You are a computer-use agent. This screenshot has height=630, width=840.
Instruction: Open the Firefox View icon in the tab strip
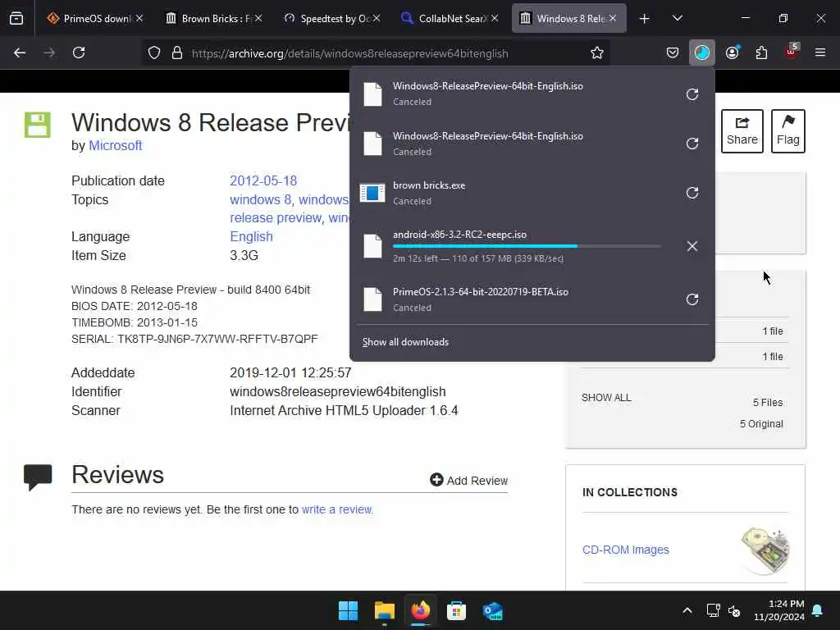16,18
